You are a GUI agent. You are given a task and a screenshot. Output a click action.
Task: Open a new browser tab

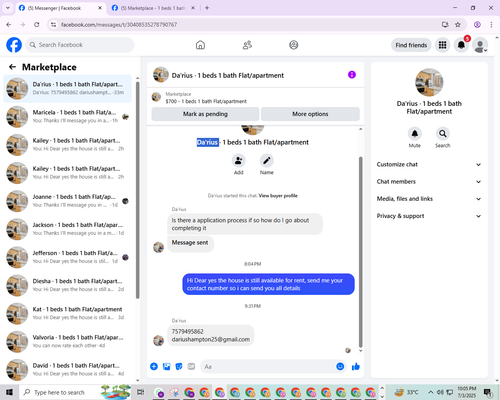tap(207, 8)
